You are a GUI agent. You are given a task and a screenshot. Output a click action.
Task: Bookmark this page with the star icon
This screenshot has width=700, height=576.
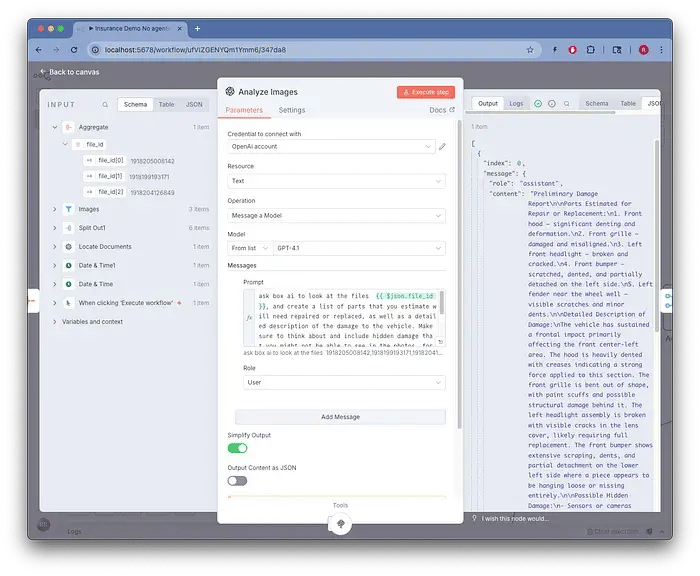tap(530, 50)
